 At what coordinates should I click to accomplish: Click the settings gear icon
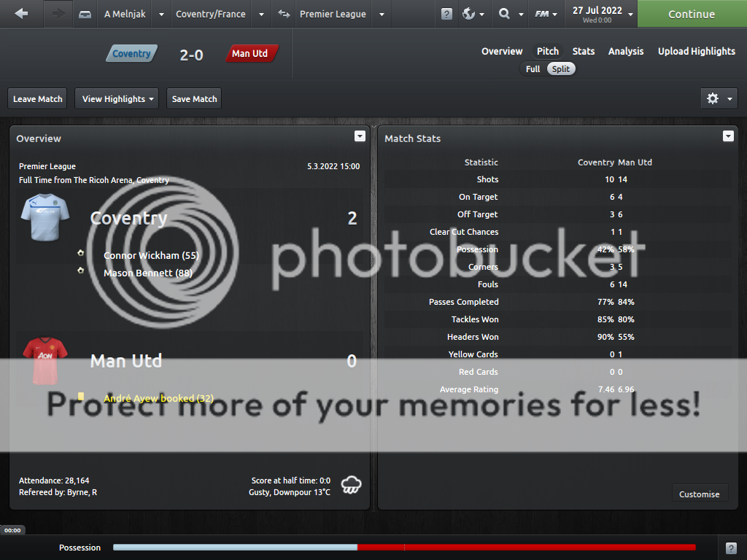[x=713, y=98]
